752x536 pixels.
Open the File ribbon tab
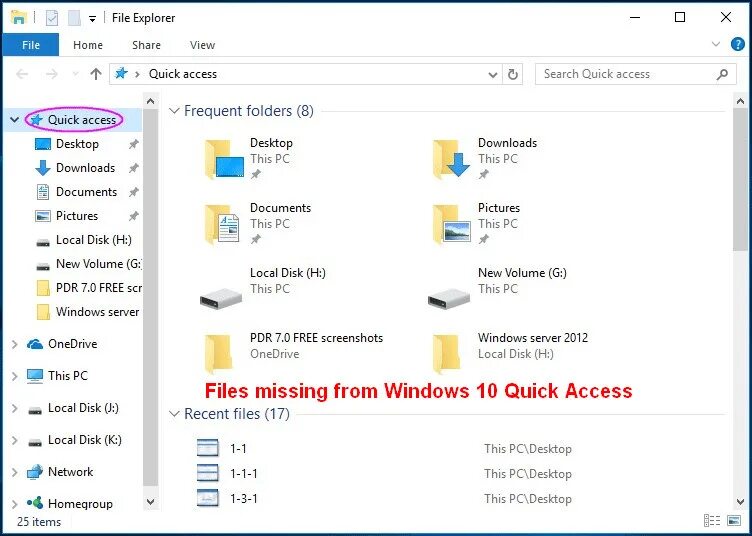pyautogui.click(x=31, y=45)
